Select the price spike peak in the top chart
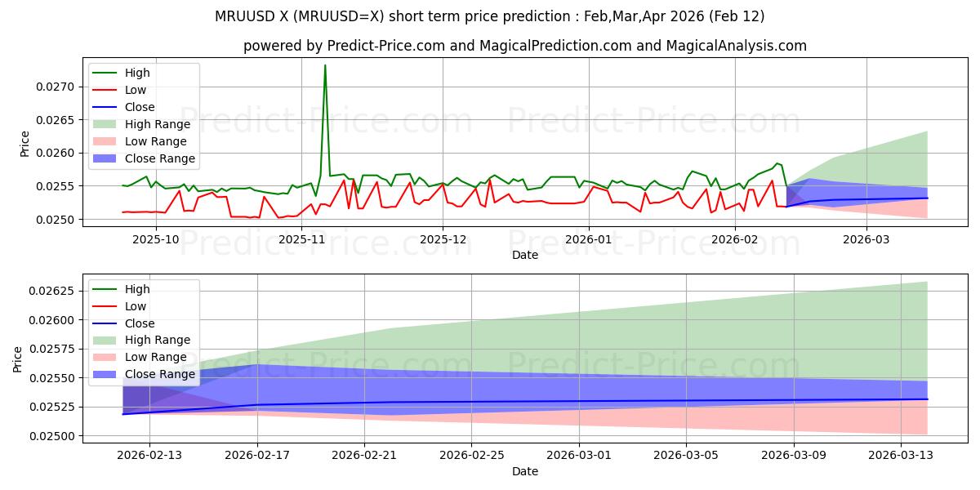Image resolution: width=980 pixels, height=490 pixels. pos(323,65)
